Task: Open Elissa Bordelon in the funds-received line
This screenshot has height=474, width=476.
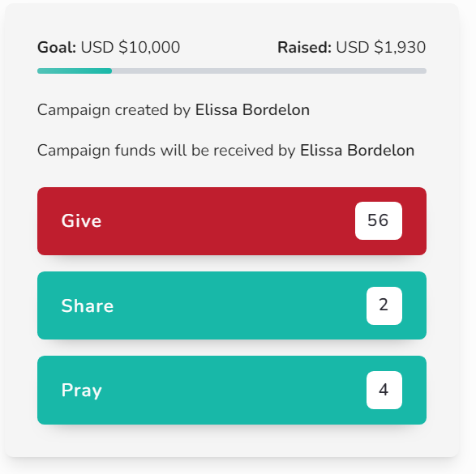Action: (x=357, y=151)
